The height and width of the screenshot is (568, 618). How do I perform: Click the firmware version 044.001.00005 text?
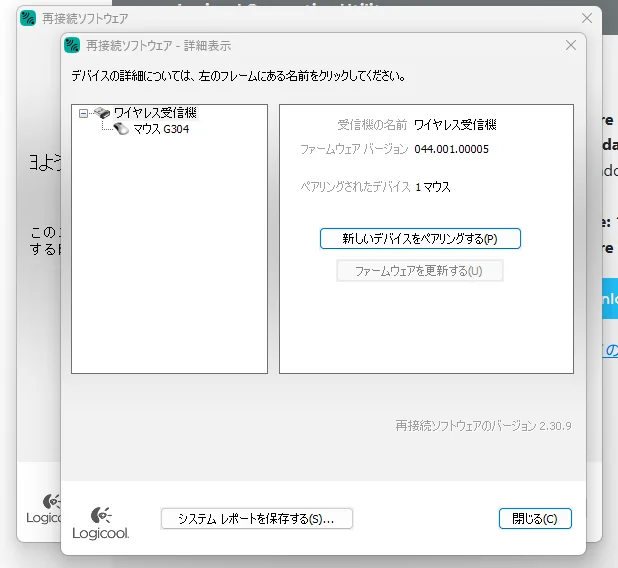point(451,150)
